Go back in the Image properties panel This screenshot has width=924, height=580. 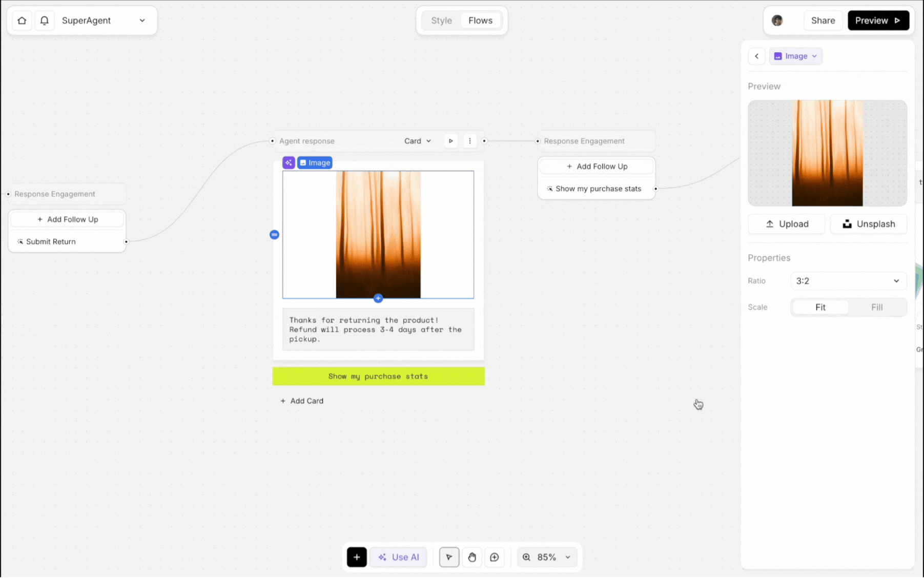pyautogui.click(x=756, y=56)
